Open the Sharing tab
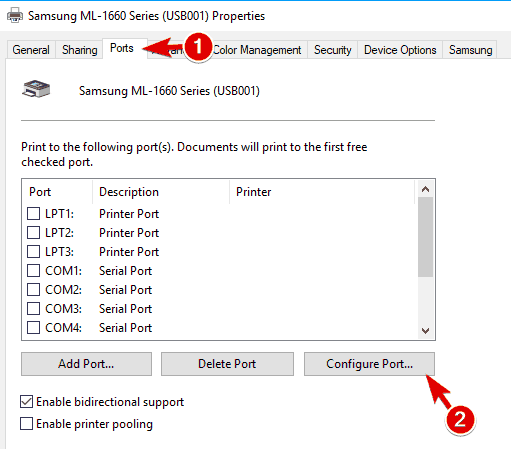This screenshot has height=449, width=511. pyautogui.click(x=80, y=50)
